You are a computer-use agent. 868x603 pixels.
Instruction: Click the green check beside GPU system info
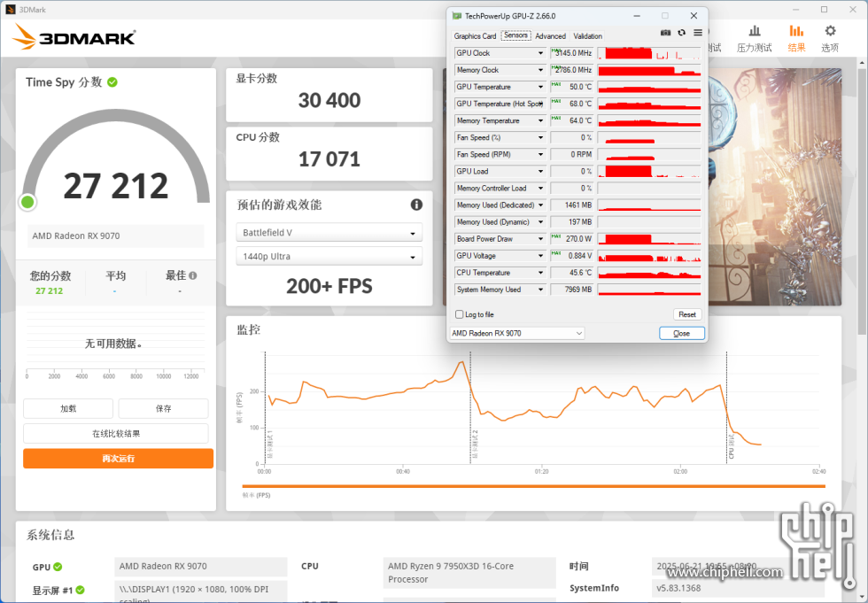click(x=58, y=567)
